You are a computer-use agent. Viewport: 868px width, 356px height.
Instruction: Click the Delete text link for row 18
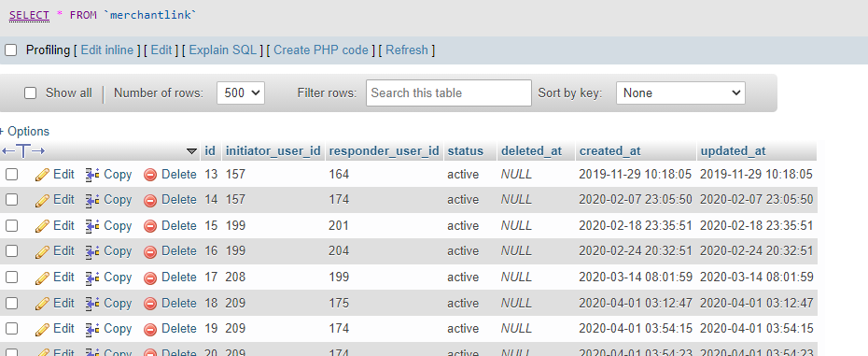[179, 304]
